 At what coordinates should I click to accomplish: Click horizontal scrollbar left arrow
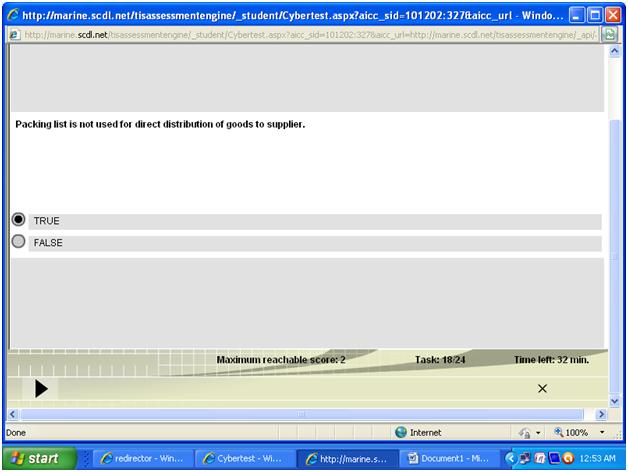[13, 414]
